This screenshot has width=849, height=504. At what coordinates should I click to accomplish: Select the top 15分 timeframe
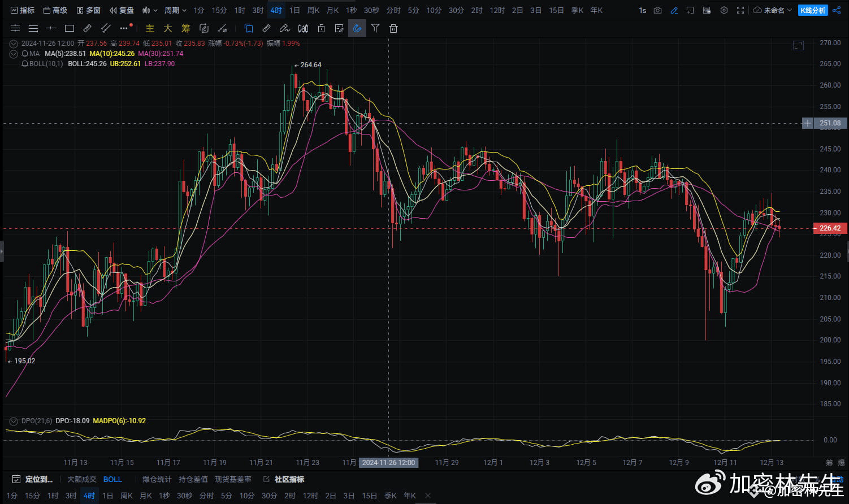coord(219,10)
